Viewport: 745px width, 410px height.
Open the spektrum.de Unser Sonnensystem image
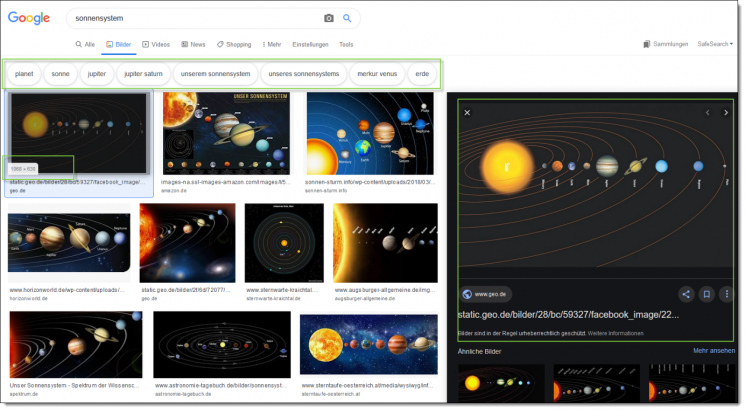pyautogui.click(x=76, y=344)
